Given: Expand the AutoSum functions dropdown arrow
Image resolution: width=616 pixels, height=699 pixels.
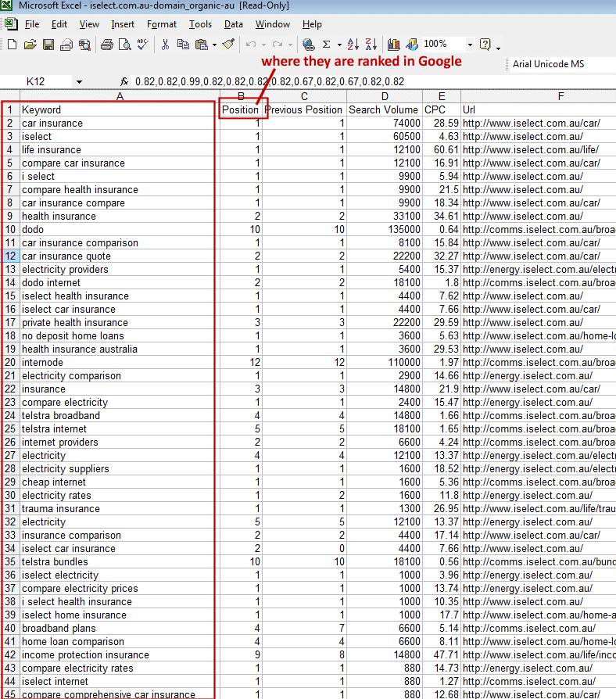Looking at the screenshot, I should 339,45.
